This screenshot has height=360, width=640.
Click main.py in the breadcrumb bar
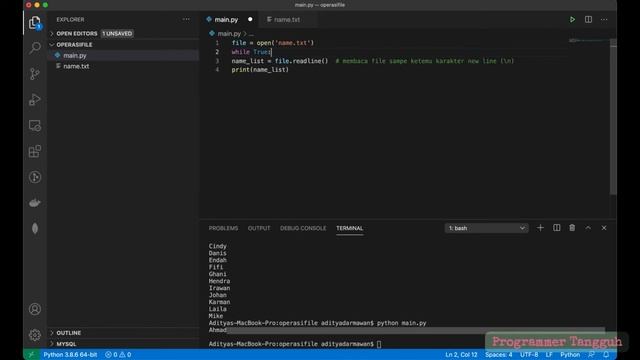click(229, 34)
